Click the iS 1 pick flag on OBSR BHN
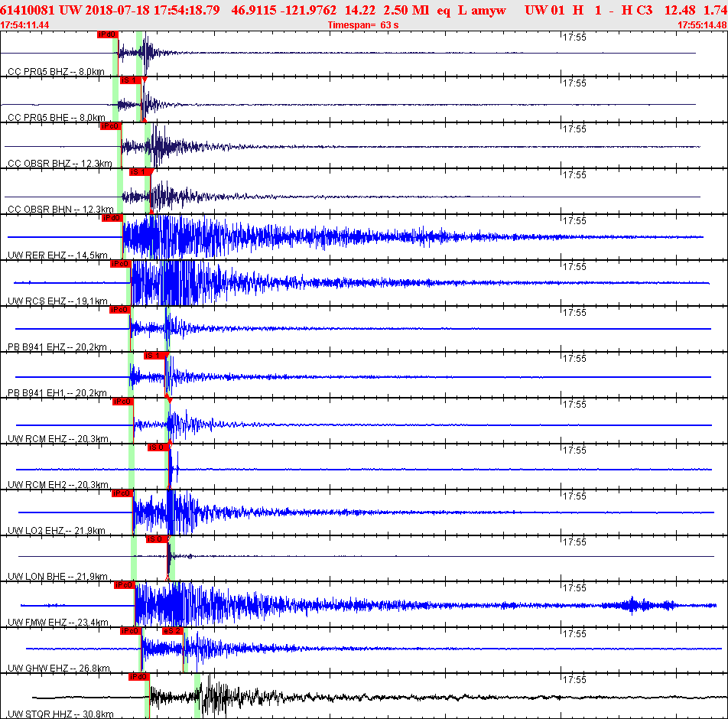The height and width of the screenshot is (719, 728). pos(140,172)
